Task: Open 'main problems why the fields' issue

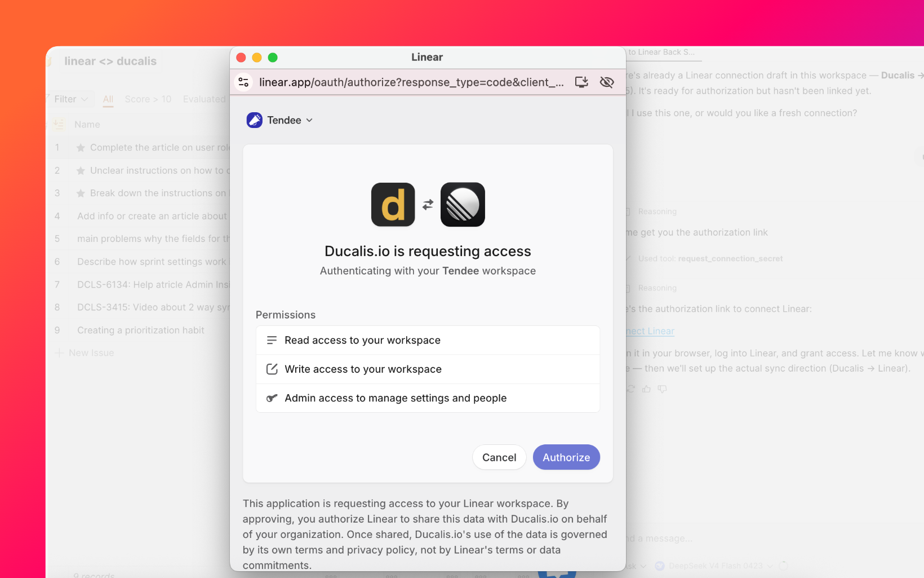Action: point(153,239)
